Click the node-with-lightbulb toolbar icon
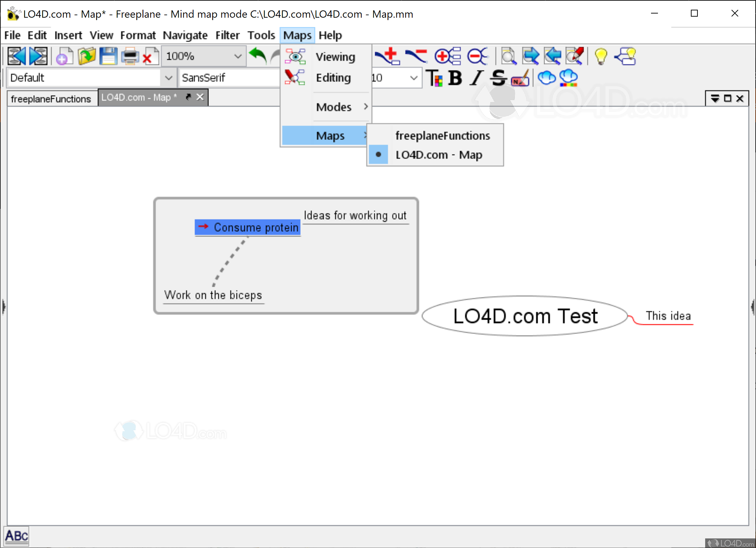Screen dimensions: 756x548 click(625, 56)
